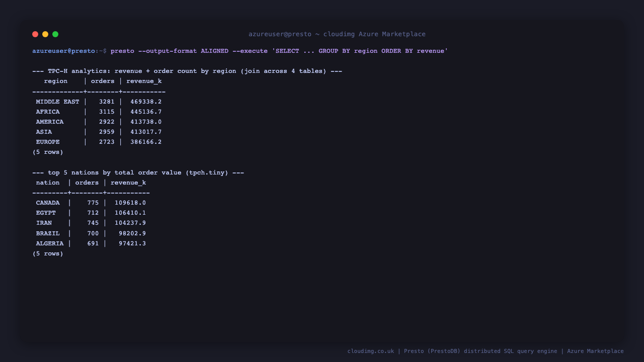Select the revenue value '445136.7'
Image resolution: width=644 pixels, height=362 pixels.
(x=146, y=112)
